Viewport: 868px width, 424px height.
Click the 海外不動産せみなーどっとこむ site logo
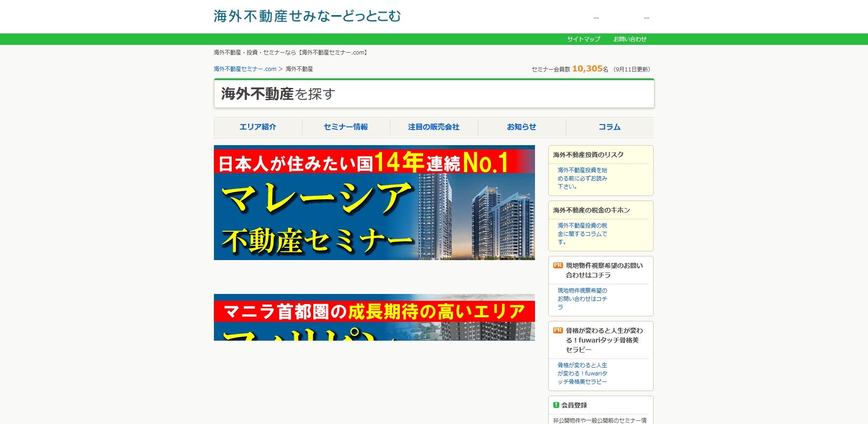(x=307, y=16)
